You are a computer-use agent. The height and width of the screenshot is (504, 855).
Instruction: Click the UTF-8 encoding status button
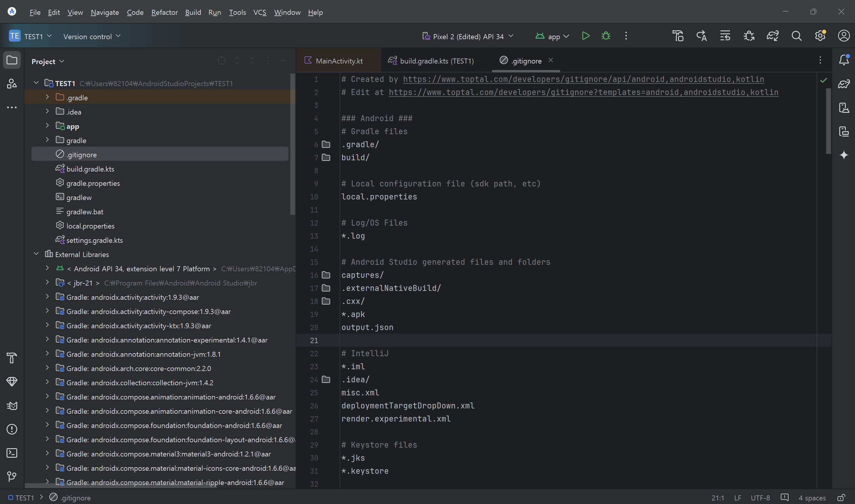(760, 497)
